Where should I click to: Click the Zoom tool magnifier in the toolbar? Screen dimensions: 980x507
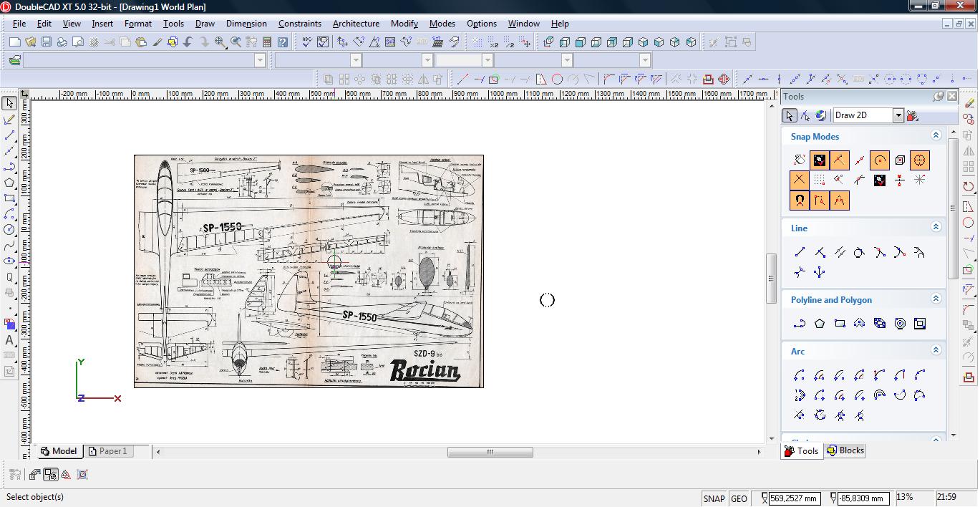click(220, 42)
